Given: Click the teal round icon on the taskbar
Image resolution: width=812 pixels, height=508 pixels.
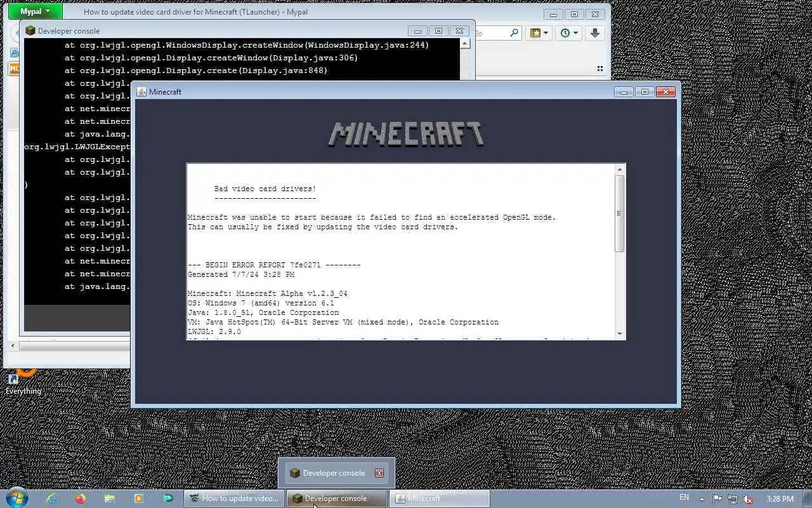Looking at the screenshot, I should point(167,498).
